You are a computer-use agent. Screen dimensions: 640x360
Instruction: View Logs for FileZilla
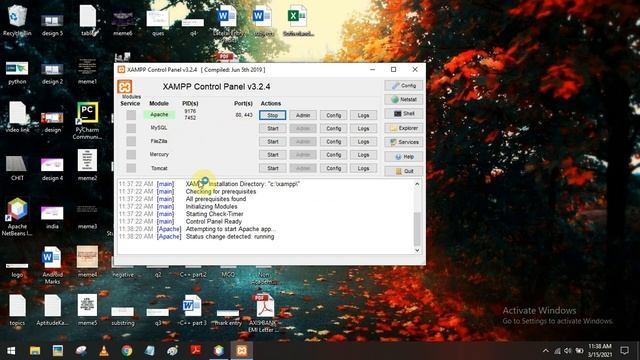[x=363, y=141]
